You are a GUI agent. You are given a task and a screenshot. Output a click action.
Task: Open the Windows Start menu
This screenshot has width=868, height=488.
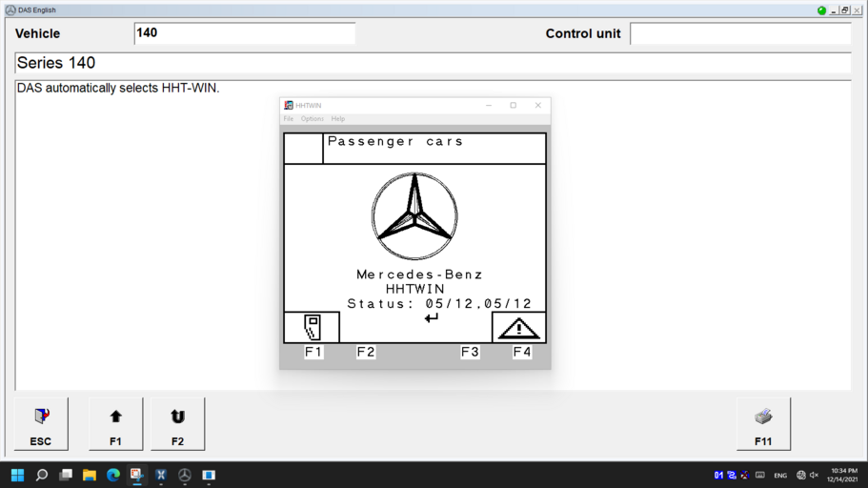pyautogui.click(x=18, y=476)
